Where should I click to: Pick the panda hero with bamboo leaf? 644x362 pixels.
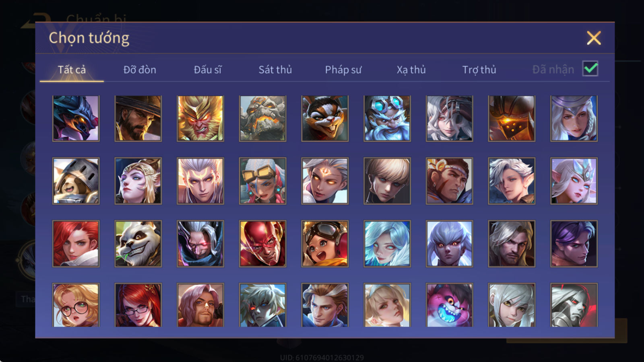pyautogui.click(x=138, y=243)
